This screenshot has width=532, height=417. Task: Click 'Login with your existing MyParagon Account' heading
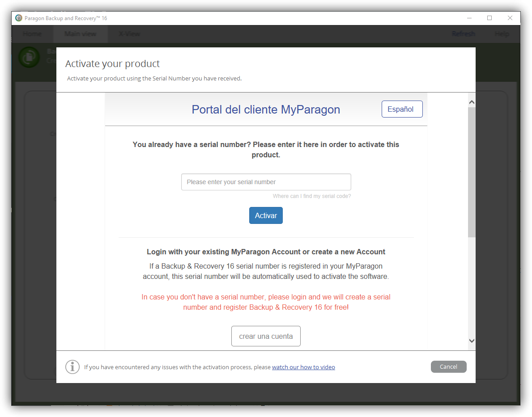(x=266, y=252)
